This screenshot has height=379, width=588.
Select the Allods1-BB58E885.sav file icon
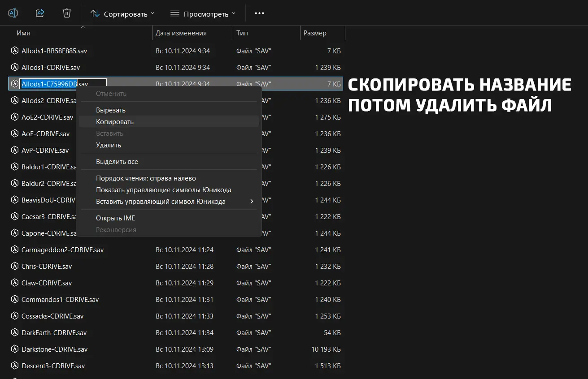pos(14,51)
